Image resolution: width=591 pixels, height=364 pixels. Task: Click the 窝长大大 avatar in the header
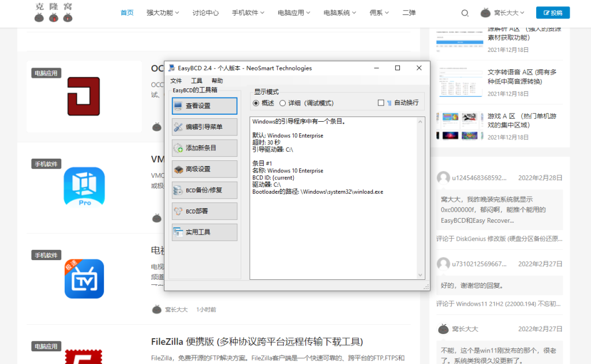click(485, 13)
